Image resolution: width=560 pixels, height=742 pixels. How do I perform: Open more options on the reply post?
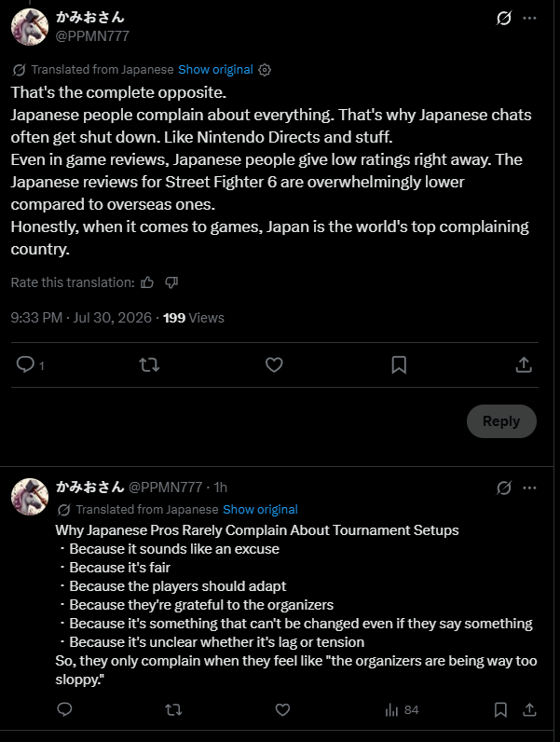[x=529, y=488]
